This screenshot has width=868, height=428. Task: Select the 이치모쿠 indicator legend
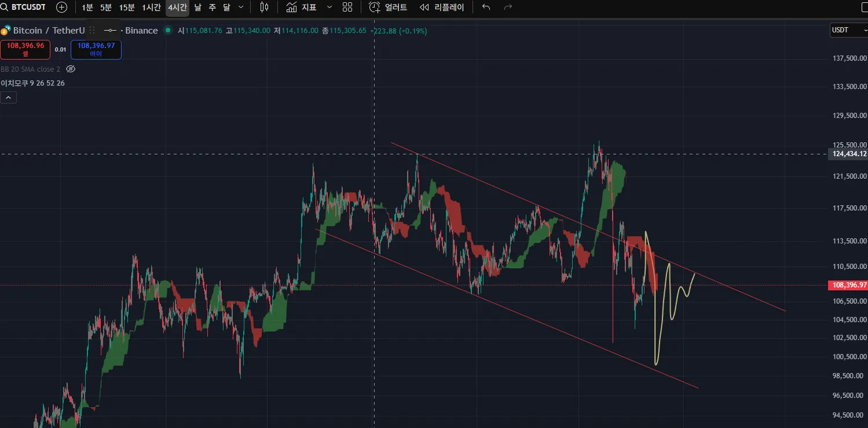pyautogui.click(x=32, y=83)
